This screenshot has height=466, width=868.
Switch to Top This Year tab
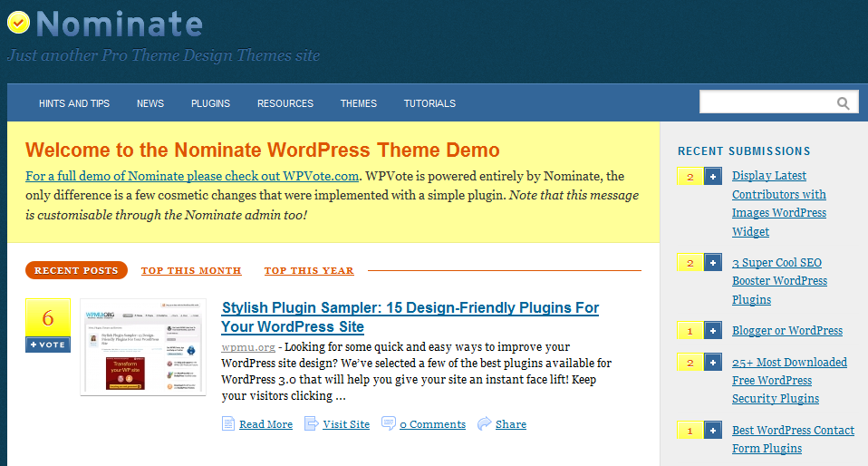pos(309,270)
